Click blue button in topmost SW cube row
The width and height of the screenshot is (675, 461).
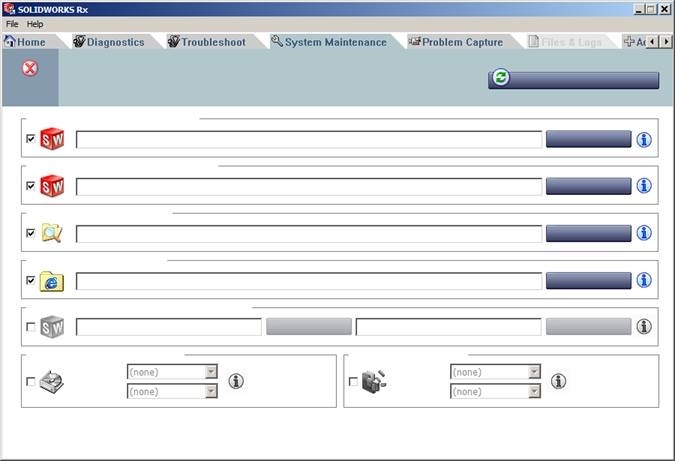[x=588, y=139]
